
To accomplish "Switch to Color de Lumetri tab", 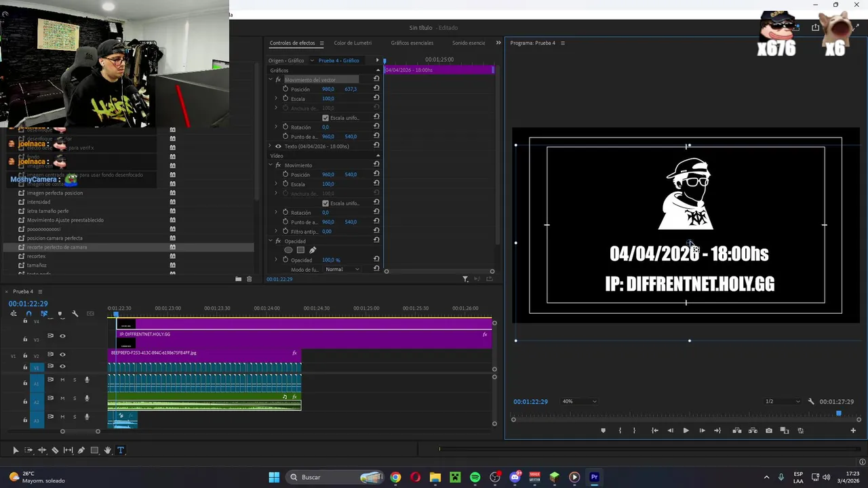I will [353, 43].
